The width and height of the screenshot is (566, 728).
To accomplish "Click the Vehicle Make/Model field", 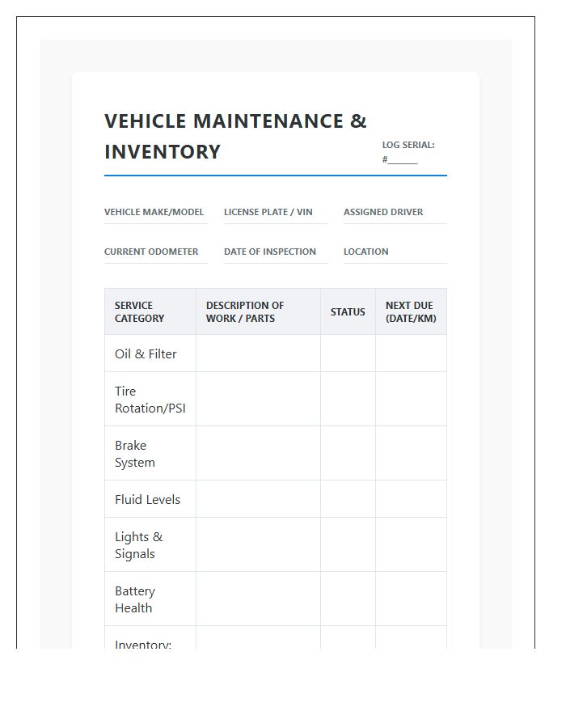I will tap(156, 214).
